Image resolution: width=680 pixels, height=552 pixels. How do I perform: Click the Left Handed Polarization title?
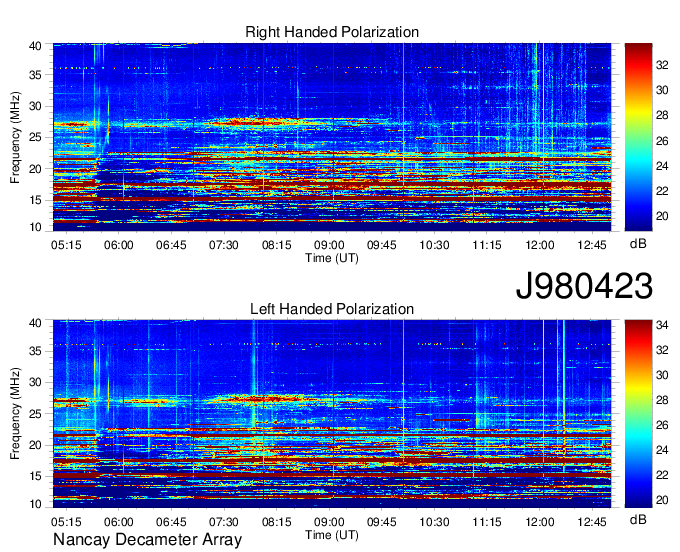pos(332,309)
